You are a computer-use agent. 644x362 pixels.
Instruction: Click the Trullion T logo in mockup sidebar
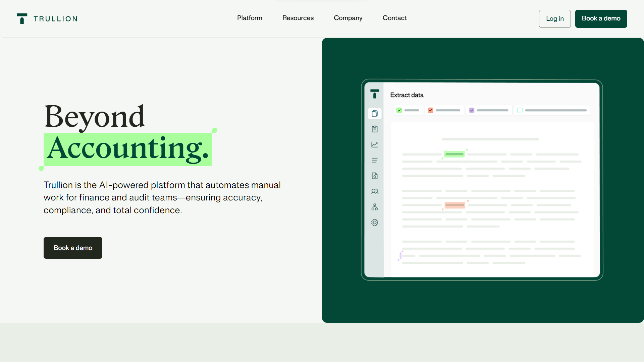pyautogui.click(x=375, y=94)
